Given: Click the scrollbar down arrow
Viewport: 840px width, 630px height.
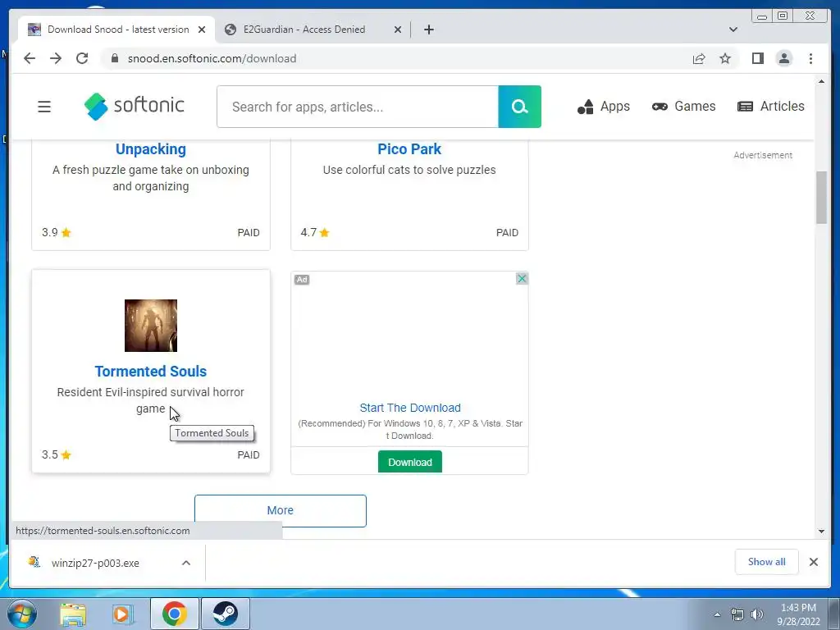Looking at the screenshot, I should coord(821,532).
